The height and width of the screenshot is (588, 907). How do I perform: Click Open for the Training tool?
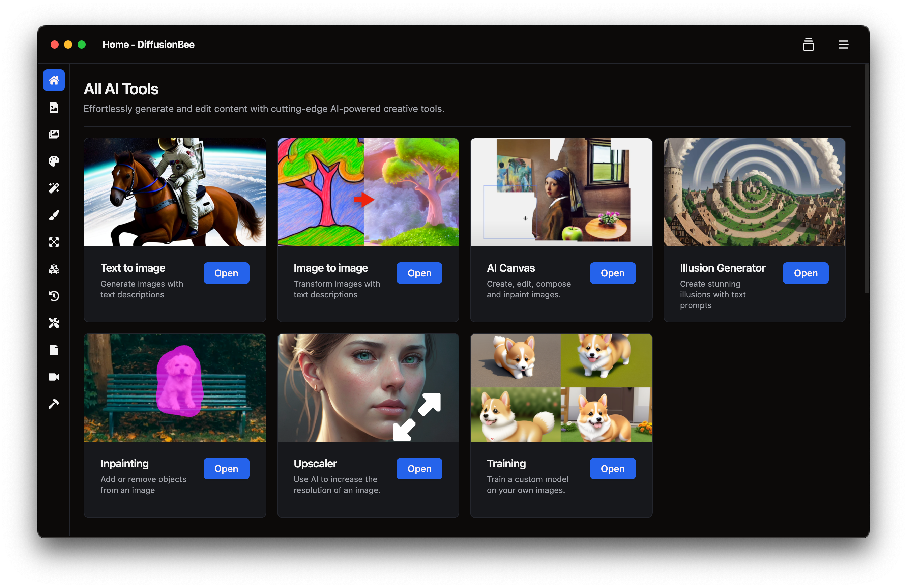click(612, 468)
